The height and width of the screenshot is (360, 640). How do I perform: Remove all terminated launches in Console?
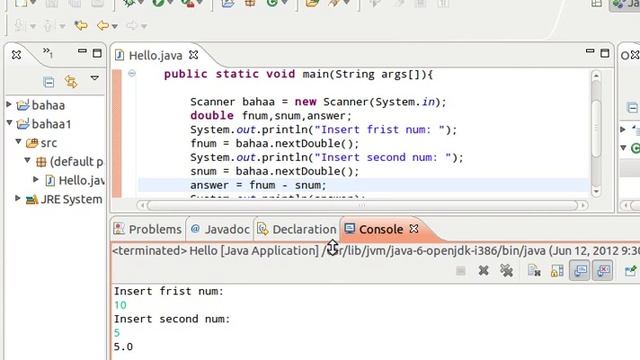507,270
